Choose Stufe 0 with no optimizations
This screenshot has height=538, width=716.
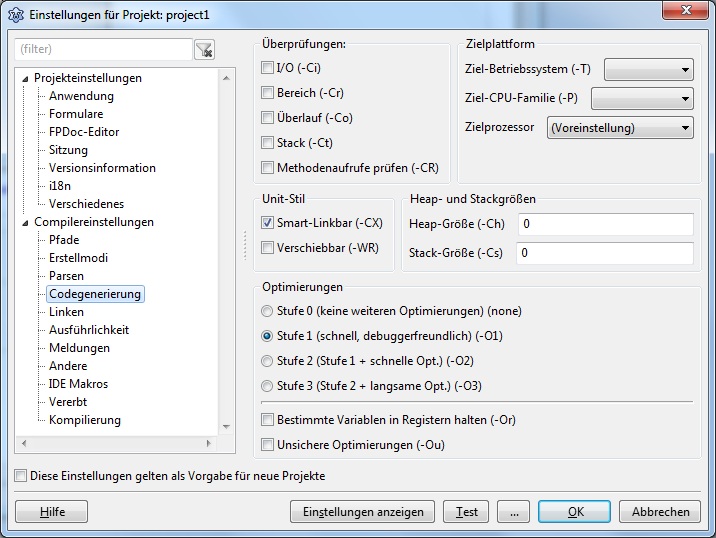click(x=267, y=311)
